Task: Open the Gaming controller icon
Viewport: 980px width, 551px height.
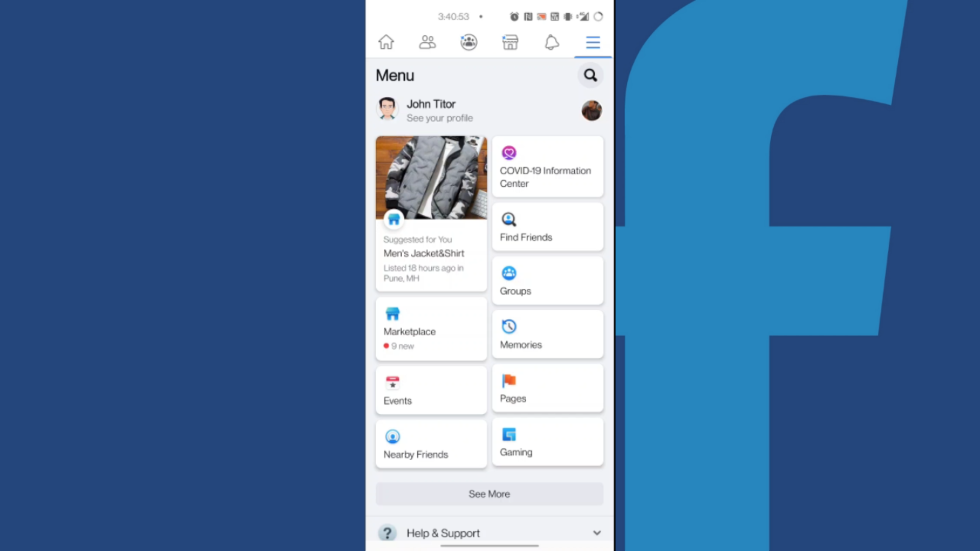Action: pyautogui.click(x=509, y=434)
